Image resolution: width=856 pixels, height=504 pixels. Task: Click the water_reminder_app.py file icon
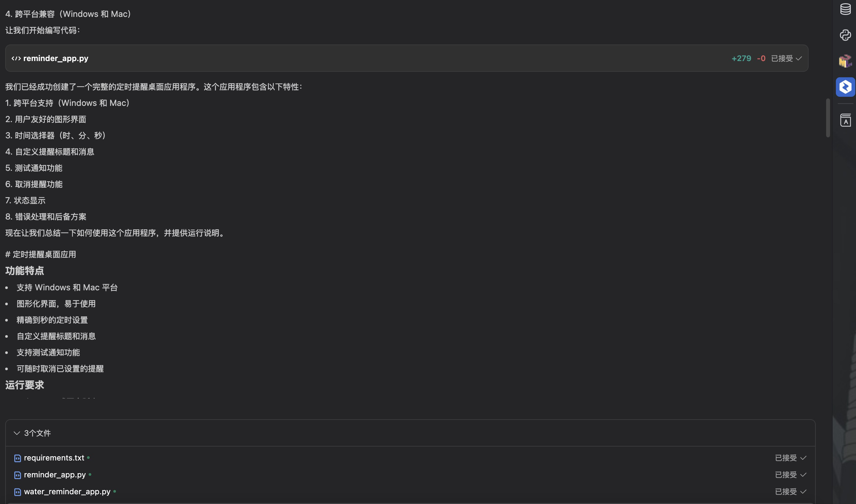coord(17,492)
